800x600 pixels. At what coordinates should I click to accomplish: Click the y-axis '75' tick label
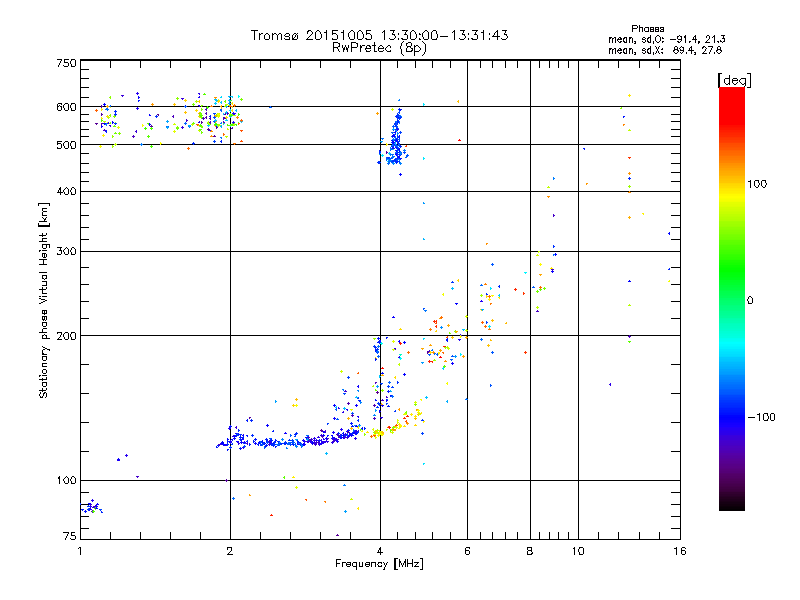click(70, 536)
